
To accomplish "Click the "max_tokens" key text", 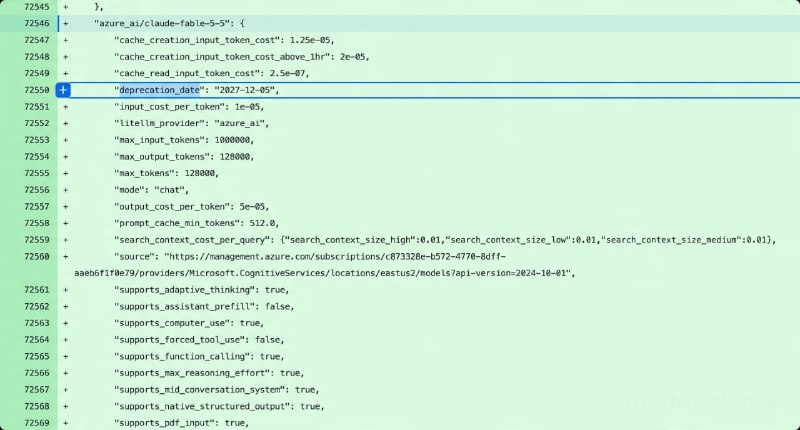I will [147, 173].
